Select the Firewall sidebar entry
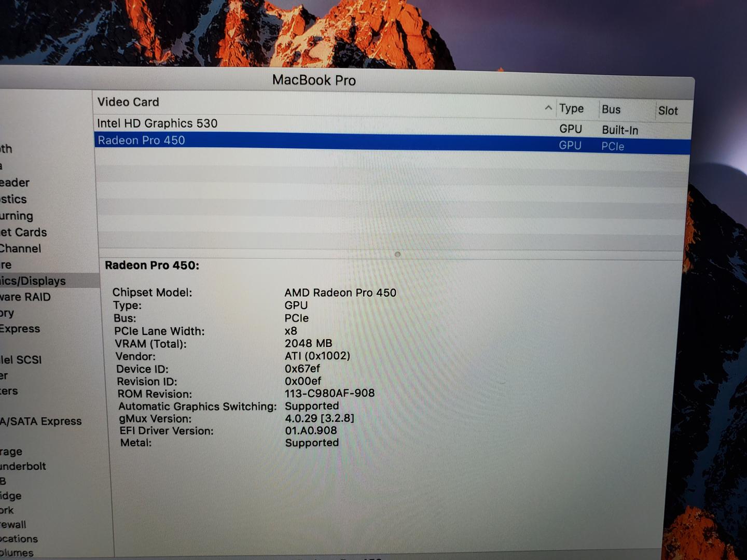Image resolution: width=747 pixels, height=560 pixels. [13, 524]
